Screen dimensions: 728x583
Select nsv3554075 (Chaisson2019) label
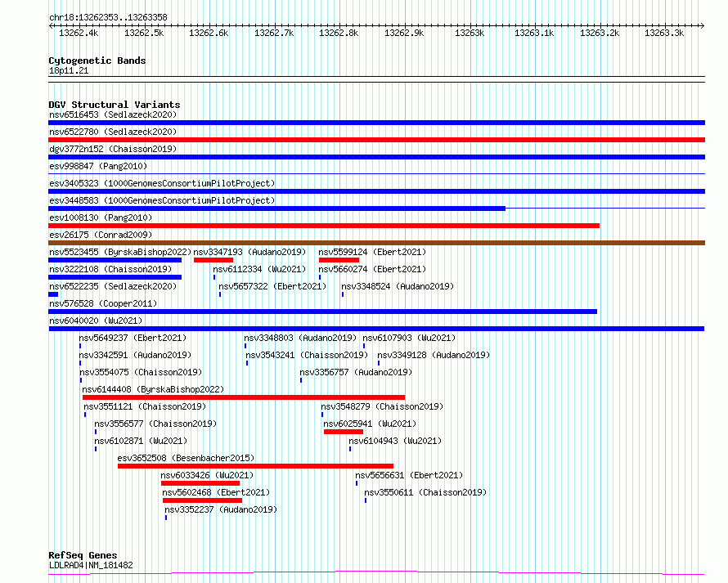tap(141, 372)
